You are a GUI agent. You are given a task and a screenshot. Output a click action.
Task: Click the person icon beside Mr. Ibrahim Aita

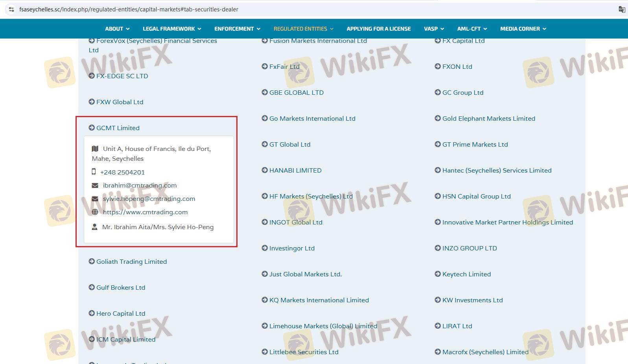pyautogui.click(x=94, y=227)
